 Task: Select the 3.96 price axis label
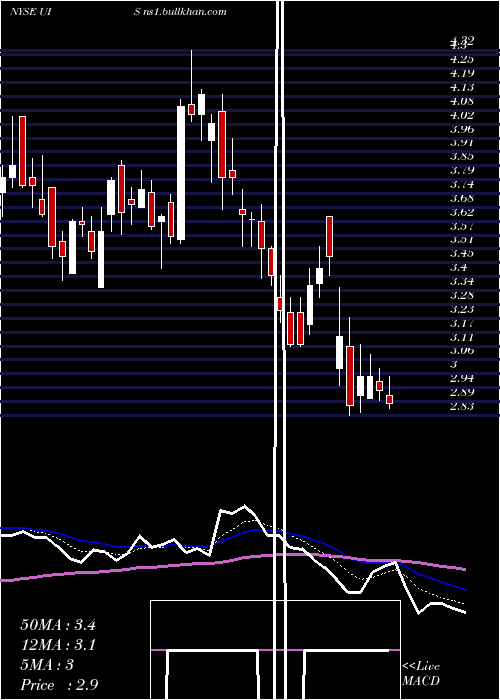pyautogui.click(x=462, y=129)
